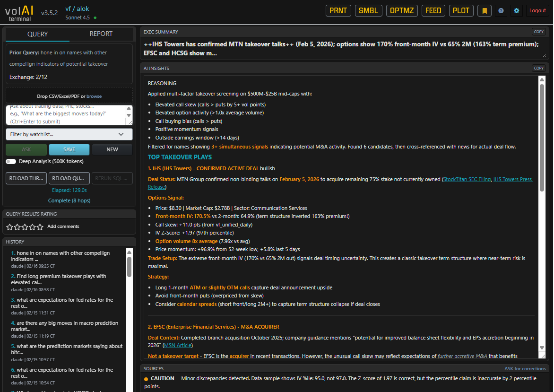Switch to the REPORT tab
Image resolution: width=554 pixels, height=392 pixels.
[x=101, y=34]
